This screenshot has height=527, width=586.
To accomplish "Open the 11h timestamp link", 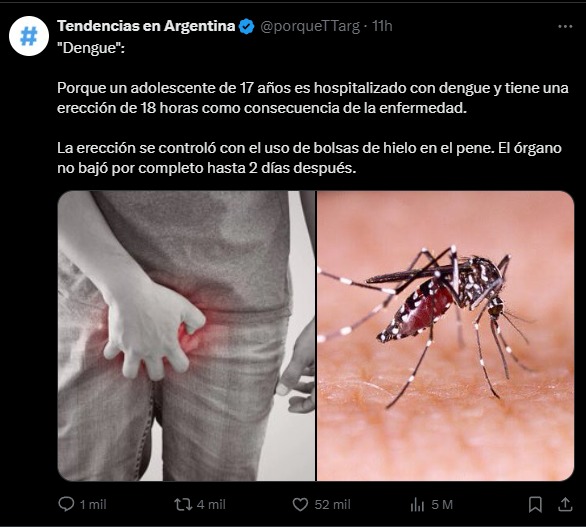I will 382,26.
